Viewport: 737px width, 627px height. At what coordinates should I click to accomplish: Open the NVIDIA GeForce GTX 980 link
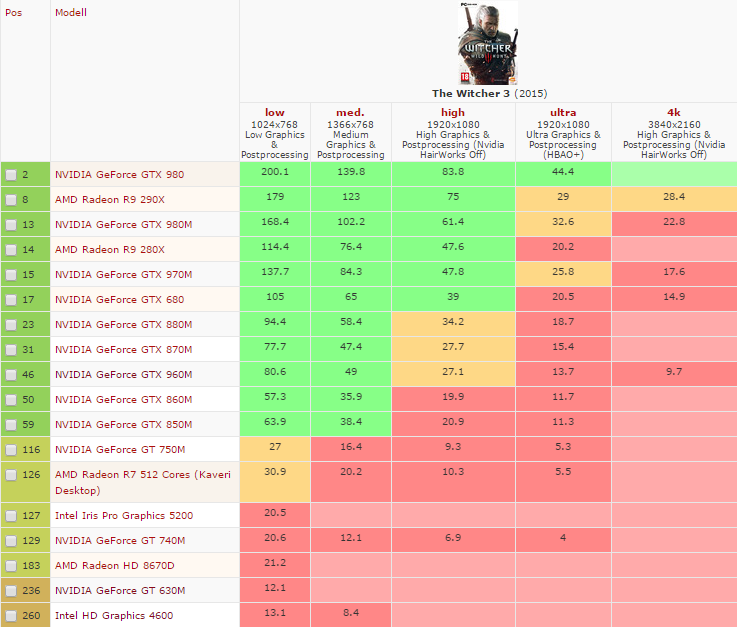(x=119, y=174)
